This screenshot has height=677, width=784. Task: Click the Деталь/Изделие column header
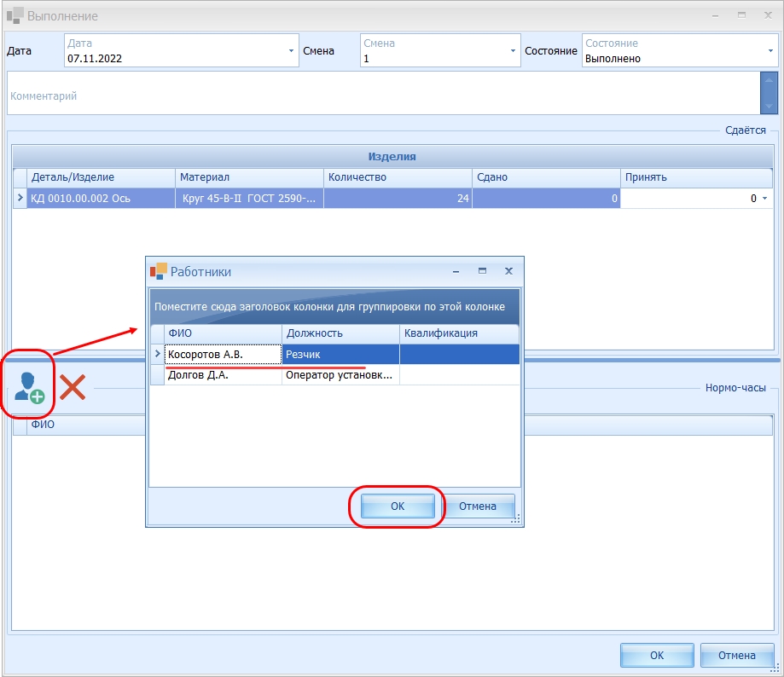point(101,177)
